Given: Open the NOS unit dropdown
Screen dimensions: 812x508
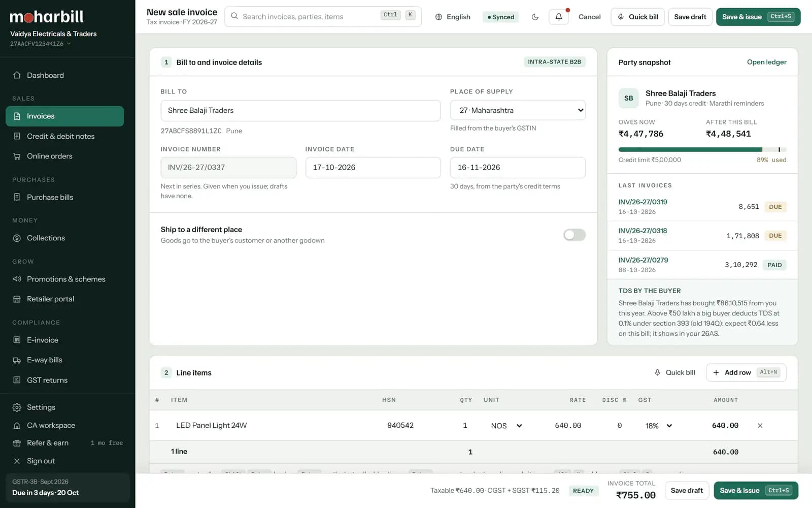Looking at the screenshot, I should click(x=506, y=426).
